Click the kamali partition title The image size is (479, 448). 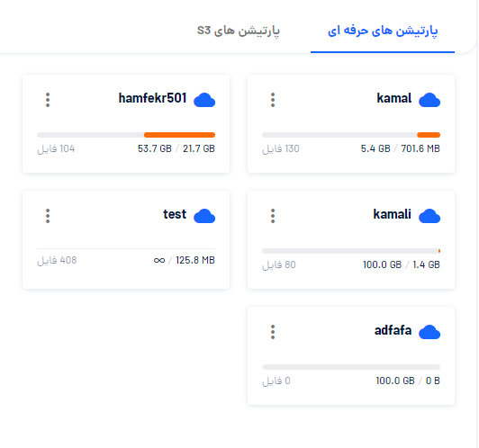(393, 214)
